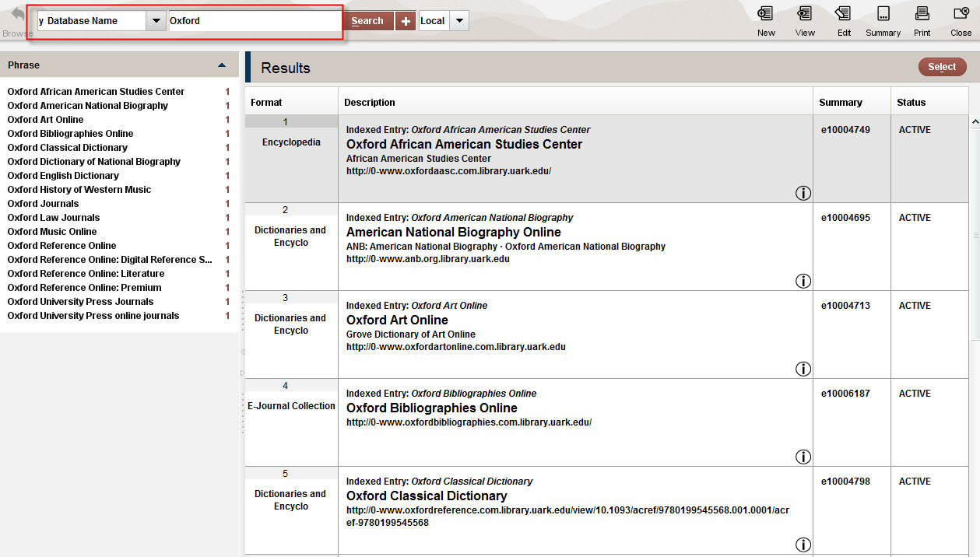Click the New record icon
Screen dimensions: 980x557
pos(766,13)
